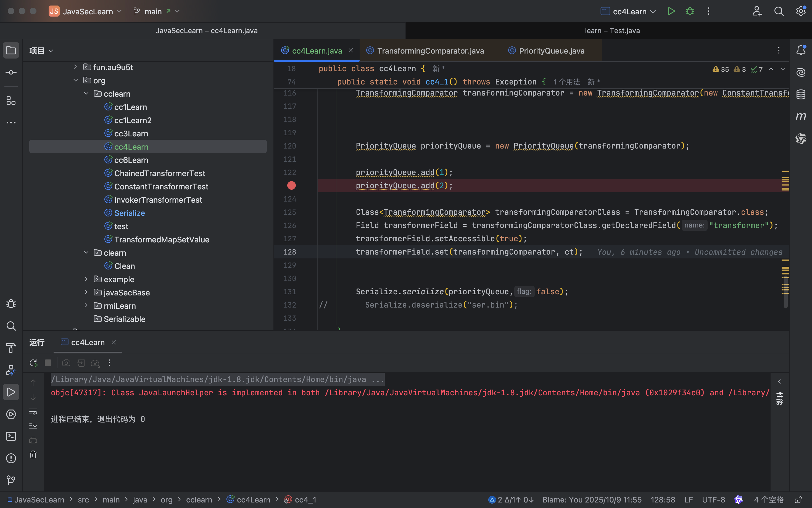This screenshot has height=508, width=812.
Task: Clear the run console with the trash icon
Action: tap(33, 455)
